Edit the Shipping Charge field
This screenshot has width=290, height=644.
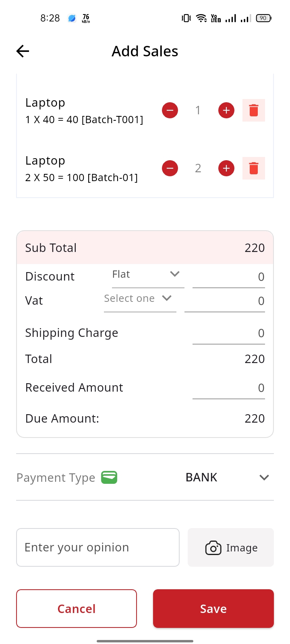point(228,333)
